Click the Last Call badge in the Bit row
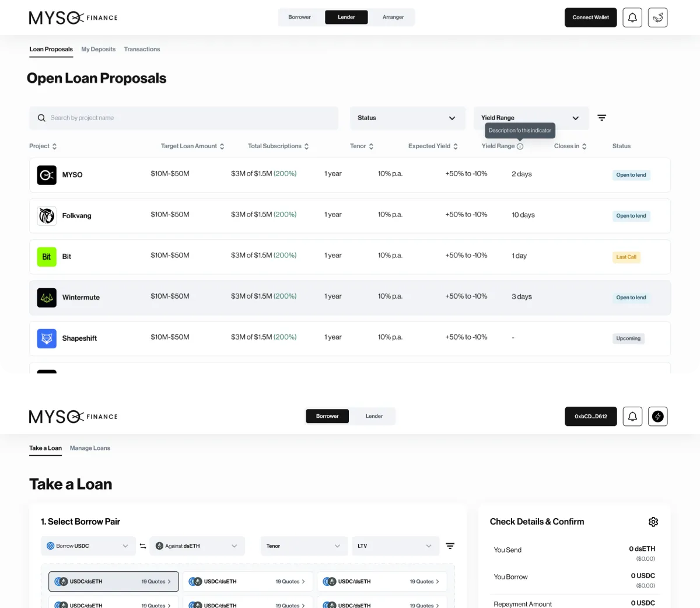Screen dimensions: 700x608 [x=626, y=257]
